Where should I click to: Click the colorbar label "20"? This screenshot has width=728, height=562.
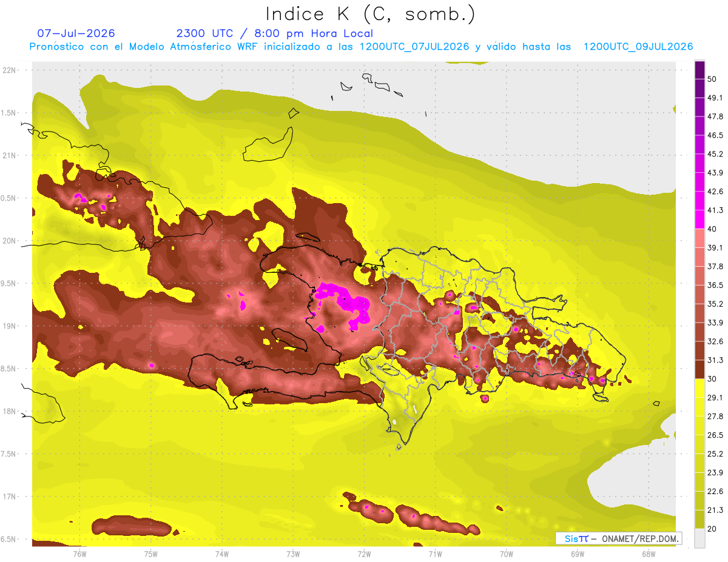tap(712, 529)
